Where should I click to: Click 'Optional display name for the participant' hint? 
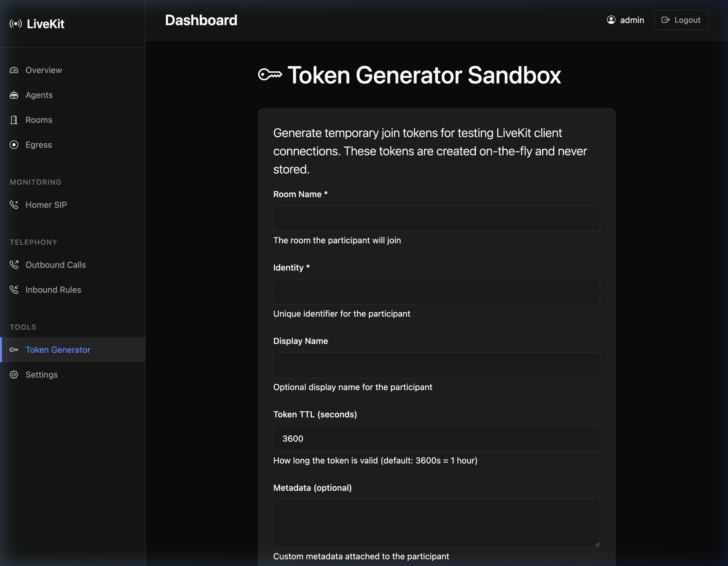tap(353, 387)
